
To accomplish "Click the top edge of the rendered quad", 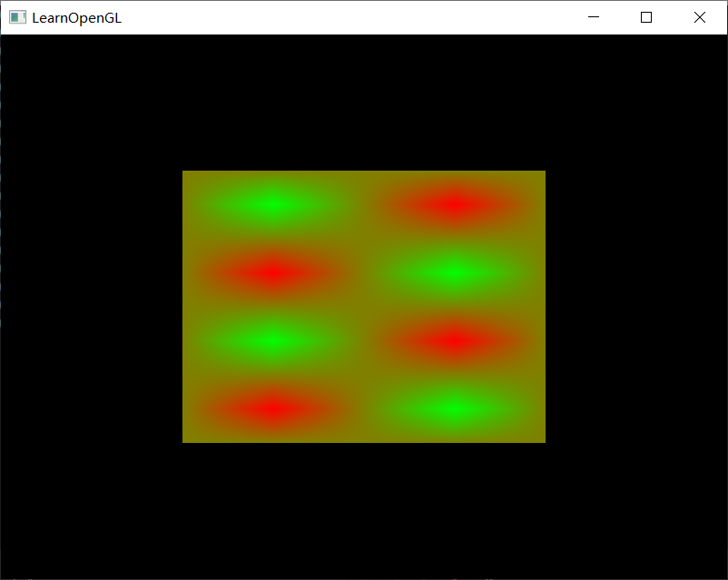I will 364,172.
